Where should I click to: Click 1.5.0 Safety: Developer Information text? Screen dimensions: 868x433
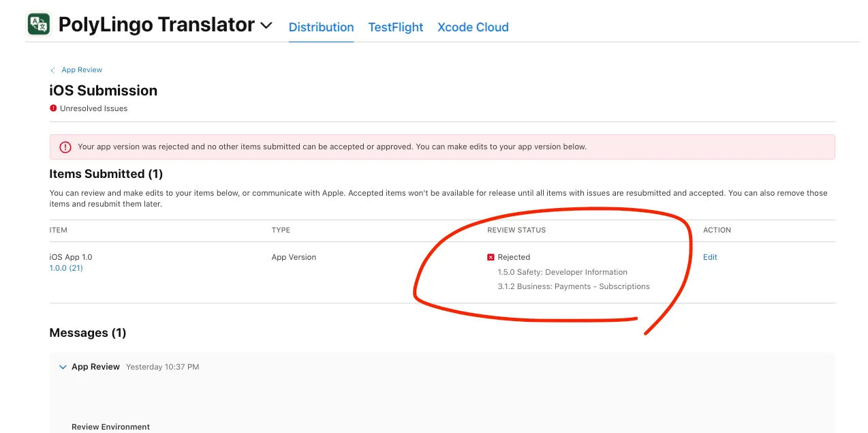coord(563,272)
